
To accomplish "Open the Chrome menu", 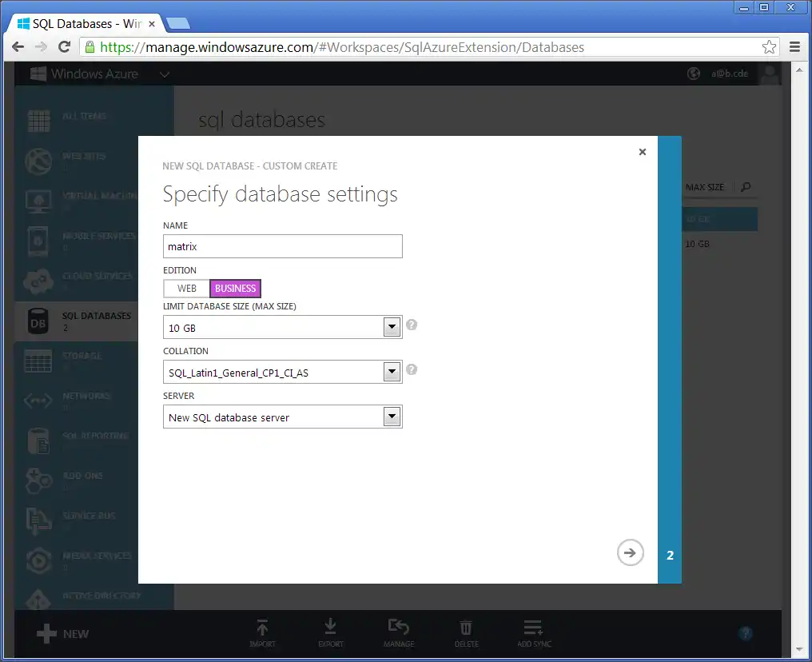I will click(x=795, y=47).
